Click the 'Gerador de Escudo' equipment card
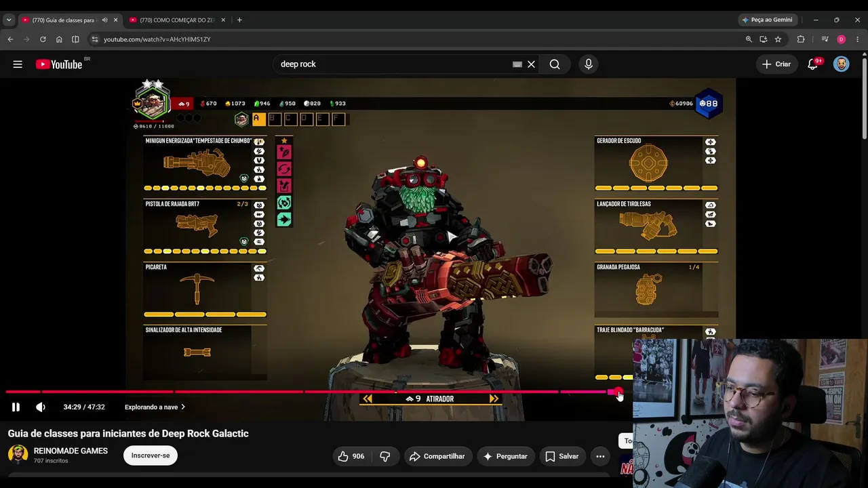 656,163
